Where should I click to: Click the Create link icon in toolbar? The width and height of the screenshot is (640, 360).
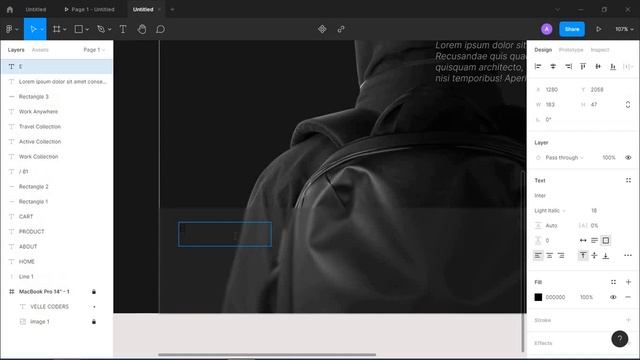(x=341, y=29)
